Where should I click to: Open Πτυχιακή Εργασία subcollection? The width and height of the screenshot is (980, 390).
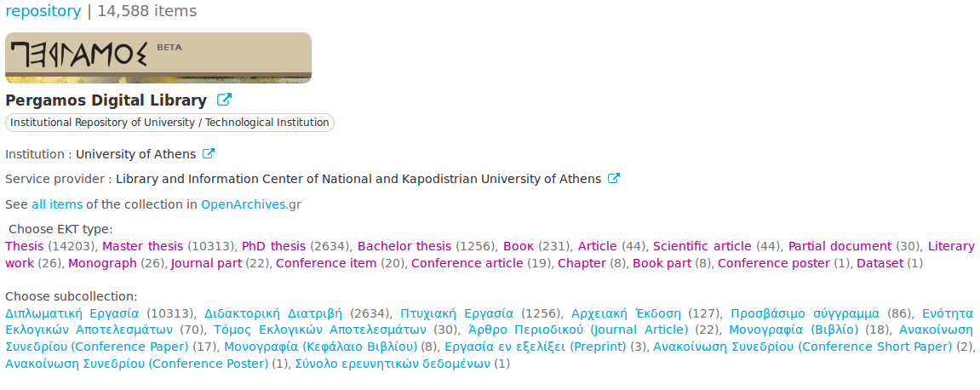tap(456, 313)
